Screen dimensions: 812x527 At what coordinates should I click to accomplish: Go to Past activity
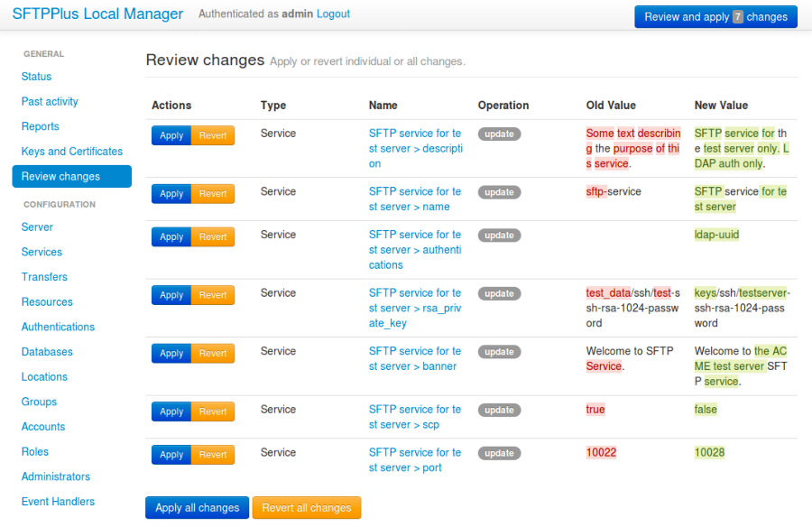[48, 101]
